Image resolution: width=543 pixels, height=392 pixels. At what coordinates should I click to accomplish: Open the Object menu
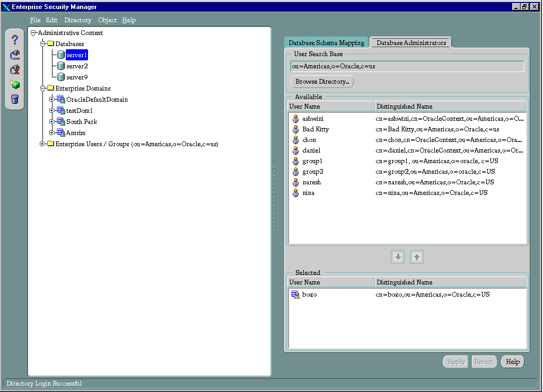(x=107, y=20)
